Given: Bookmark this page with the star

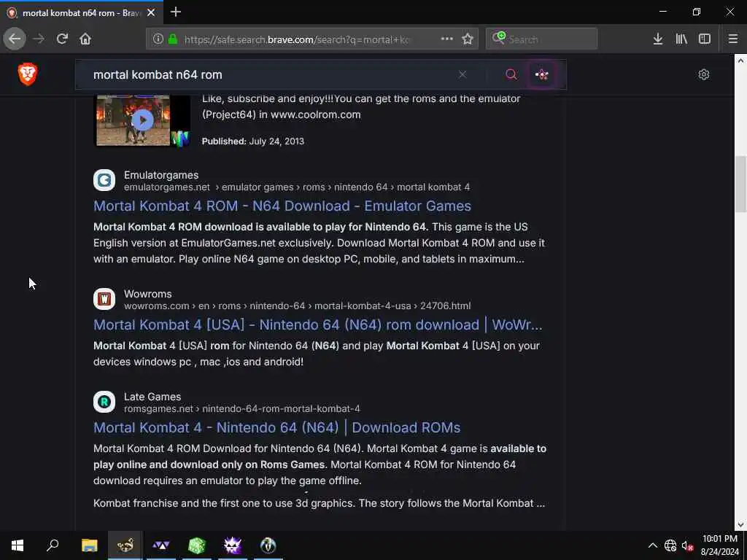Looking at the screenshot, I should click(x=468, y=39).
